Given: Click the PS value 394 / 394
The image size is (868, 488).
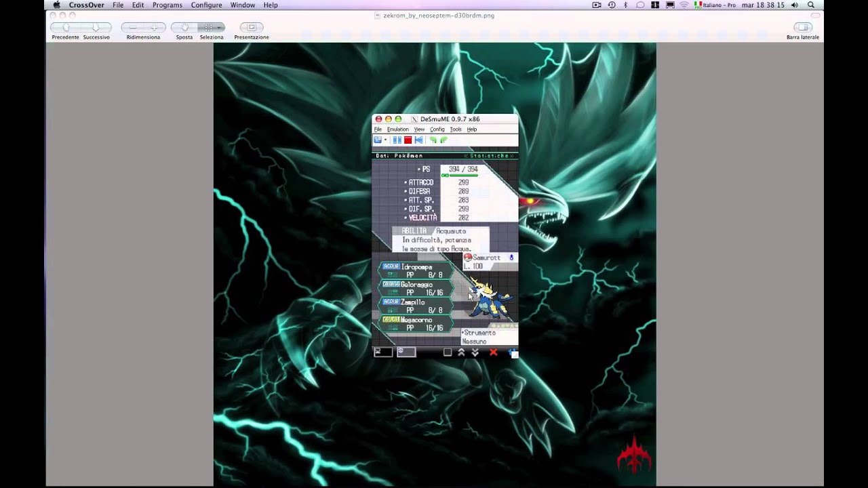Looking at the screenshot, I should (x=463, y=169).
